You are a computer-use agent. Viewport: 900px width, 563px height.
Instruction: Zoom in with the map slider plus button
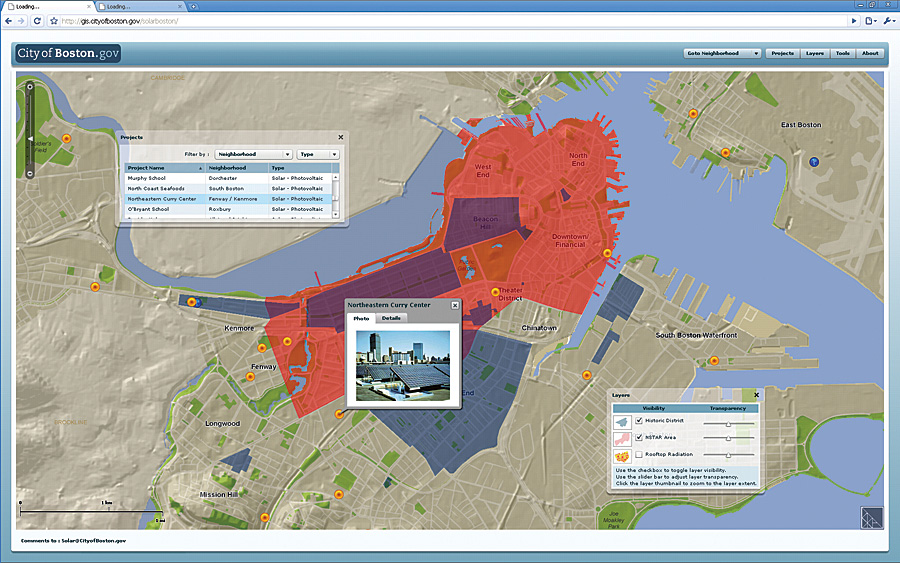(x=30, y=87)
